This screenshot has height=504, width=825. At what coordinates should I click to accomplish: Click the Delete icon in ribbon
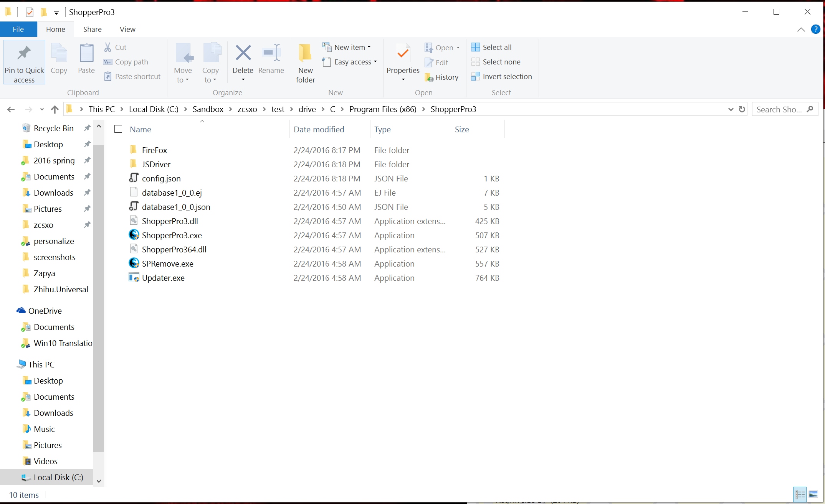243,53
